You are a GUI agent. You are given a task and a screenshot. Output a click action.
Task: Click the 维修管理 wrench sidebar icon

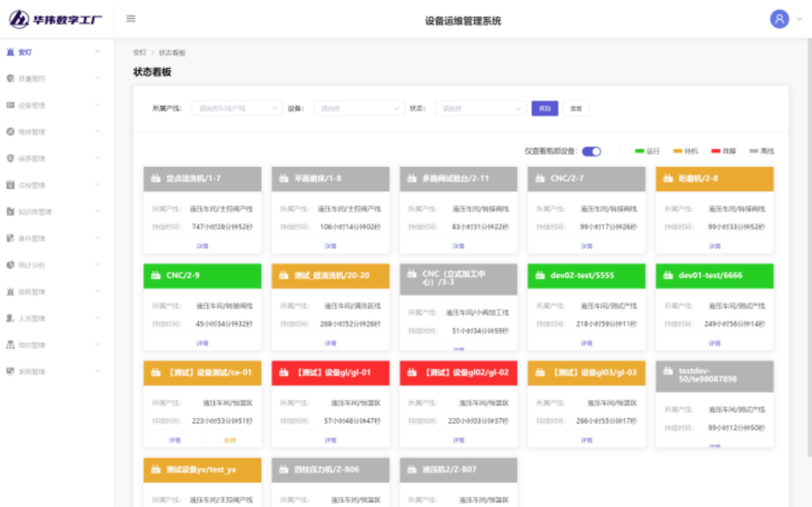click(x=11, y=132)
